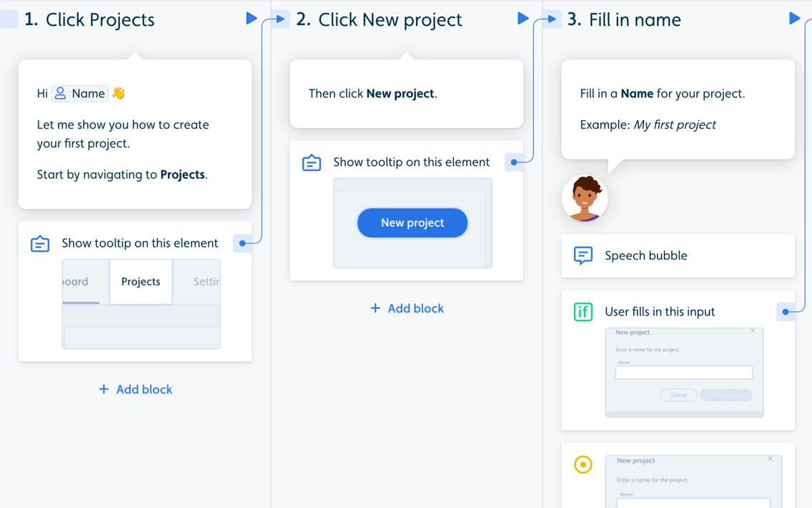Screen dimensions: 812x508
Task: Play the preview arrow for step 3
Action: [795, 19]
